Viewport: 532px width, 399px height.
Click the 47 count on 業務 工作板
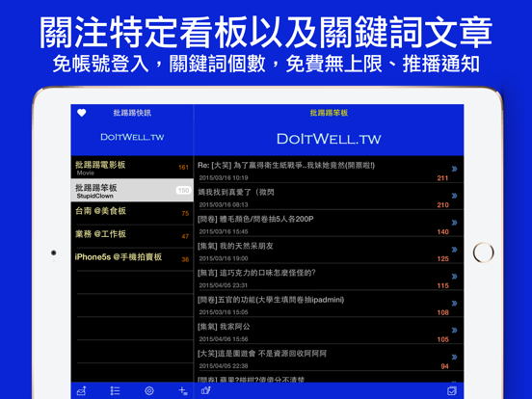click(x=185, y=236)
